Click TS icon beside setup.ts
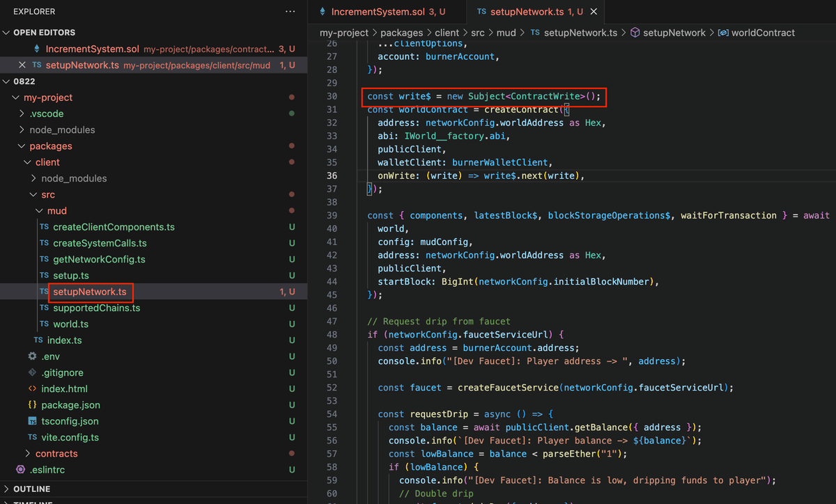The height and width of the screenshot is (504, 836). click(45, 276)
